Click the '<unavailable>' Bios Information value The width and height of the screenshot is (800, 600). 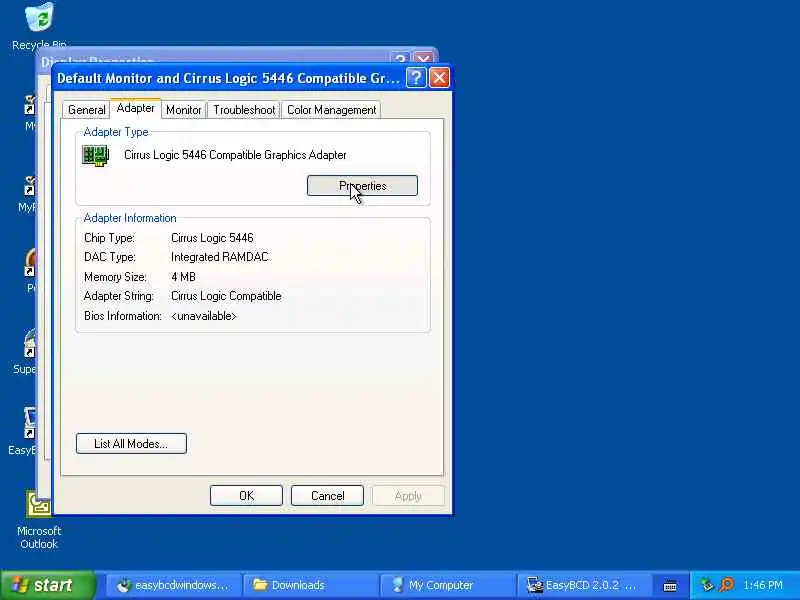(x=204, y=316)
